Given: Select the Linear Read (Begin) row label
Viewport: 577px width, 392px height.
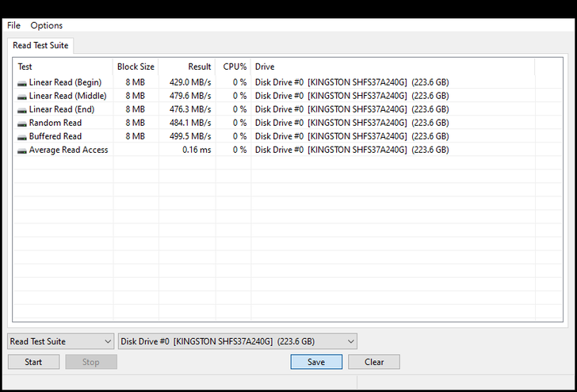Looking at the screenshot, I should (x=65, y=82).
